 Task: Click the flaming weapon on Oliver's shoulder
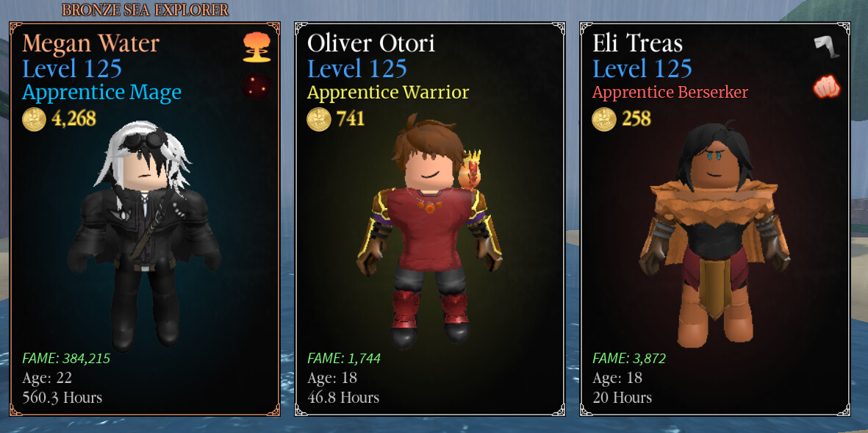pos(470,169)
